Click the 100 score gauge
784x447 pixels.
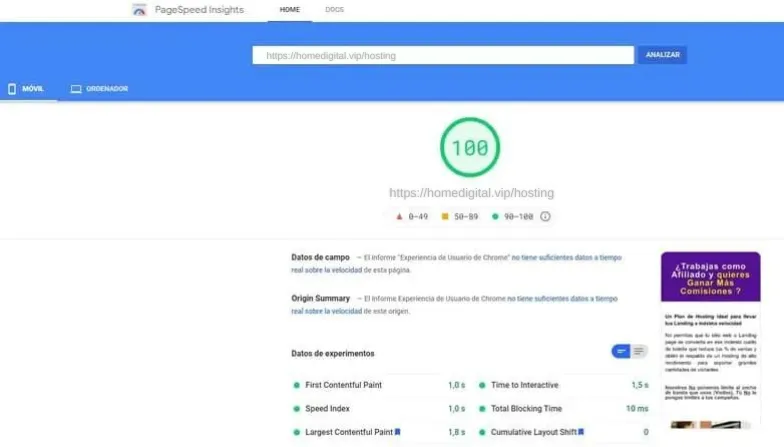tap(470, 147)
